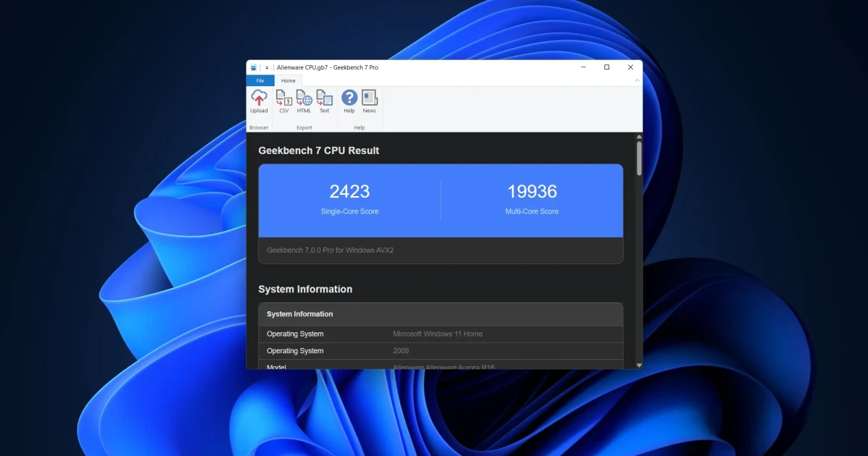Switch to the Home ribbon tab
Viewport: 868px width, 456px height.
point(288,80)
